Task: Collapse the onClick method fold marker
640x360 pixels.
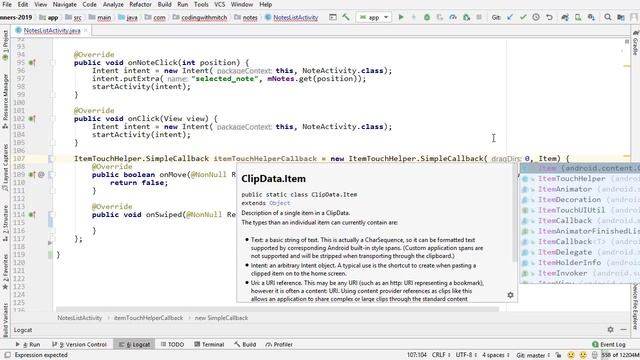Action: 52,118
